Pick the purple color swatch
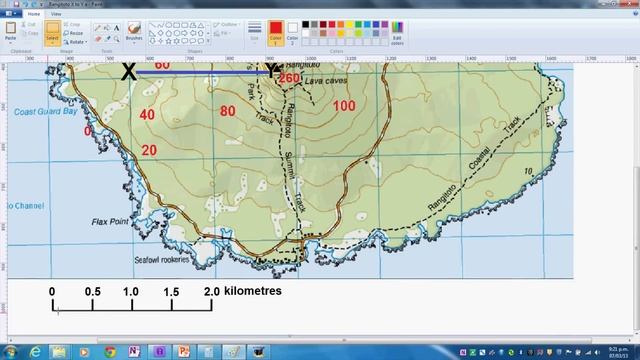This screenshot has width=640, height=360. (x=385, y=24)
